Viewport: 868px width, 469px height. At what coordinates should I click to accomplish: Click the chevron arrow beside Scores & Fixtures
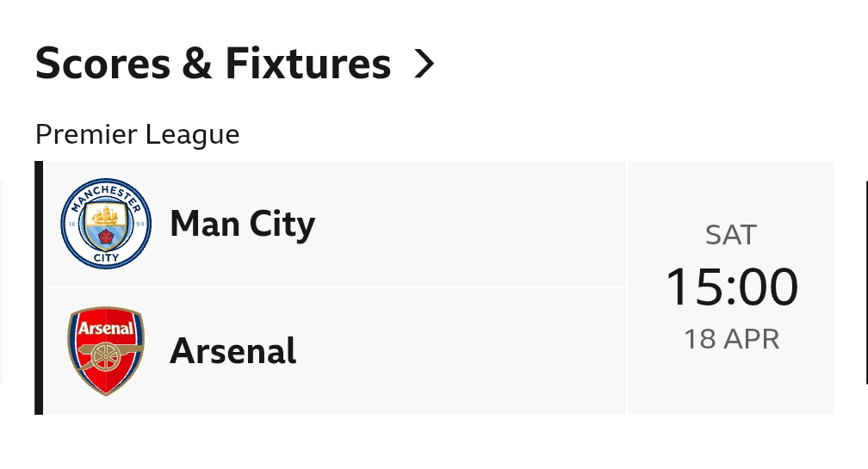tap(424, 64)
